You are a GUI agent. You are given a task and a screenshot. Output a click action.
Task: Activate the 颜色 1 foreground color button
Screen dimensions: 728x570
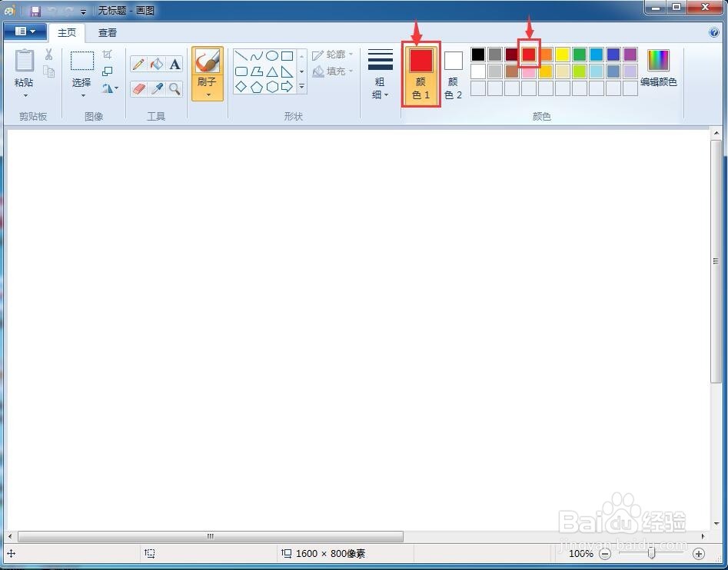[421, 75]
